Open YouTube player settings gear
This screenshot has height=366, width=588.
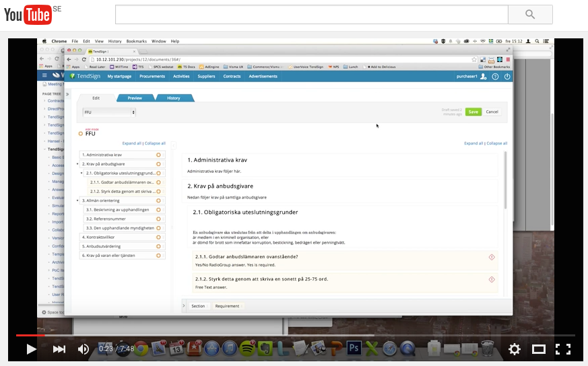[515, 349]
